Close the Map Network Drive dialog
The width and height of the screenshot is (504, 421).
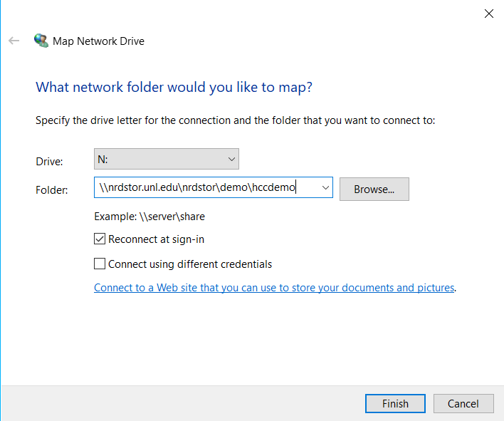489,14
